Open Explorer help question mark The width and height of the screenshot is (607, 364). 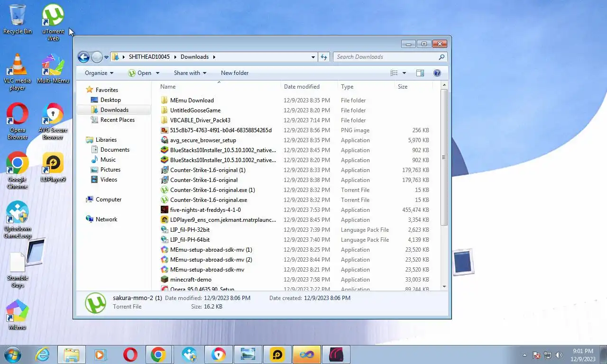437,73
